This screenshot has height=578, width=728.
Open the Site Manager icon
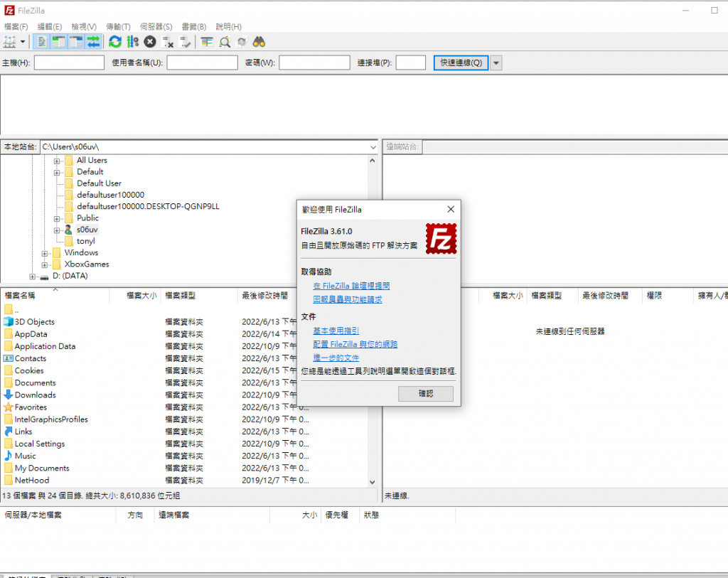tap(10, 42)
